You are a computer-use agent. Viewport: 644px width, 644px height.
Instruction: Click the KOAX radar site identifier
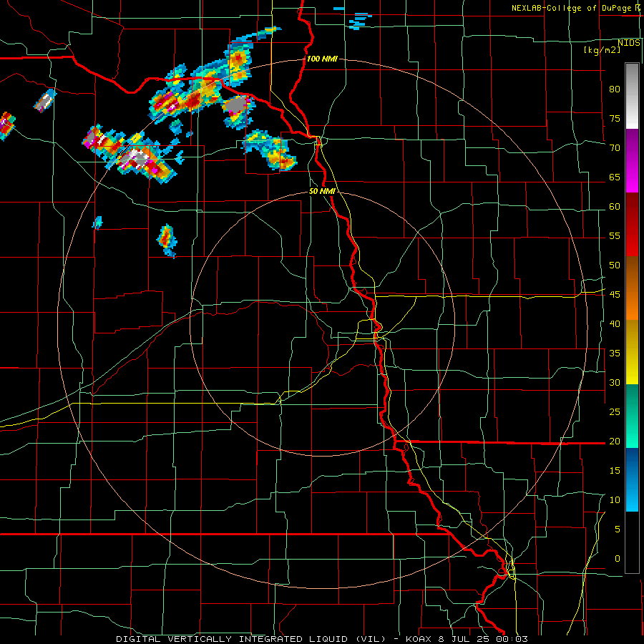[419, 639]
